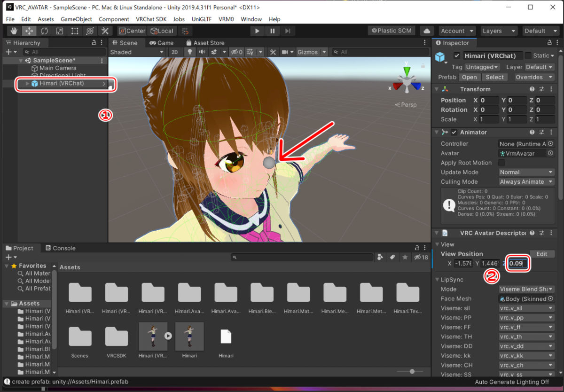Image resolution: width=564 pixels, height=392 pixels.
Task: Open scene component tools icon
Action: [x=274, y=52]
